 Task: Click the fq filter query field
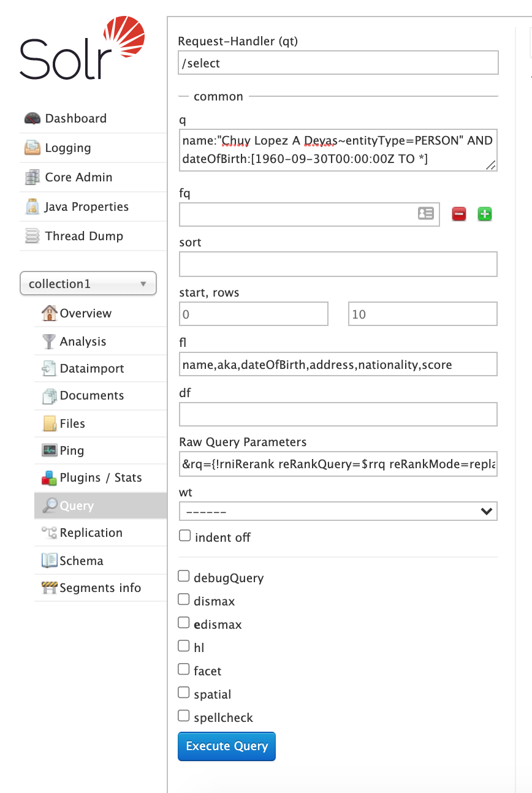coord(309,214)
